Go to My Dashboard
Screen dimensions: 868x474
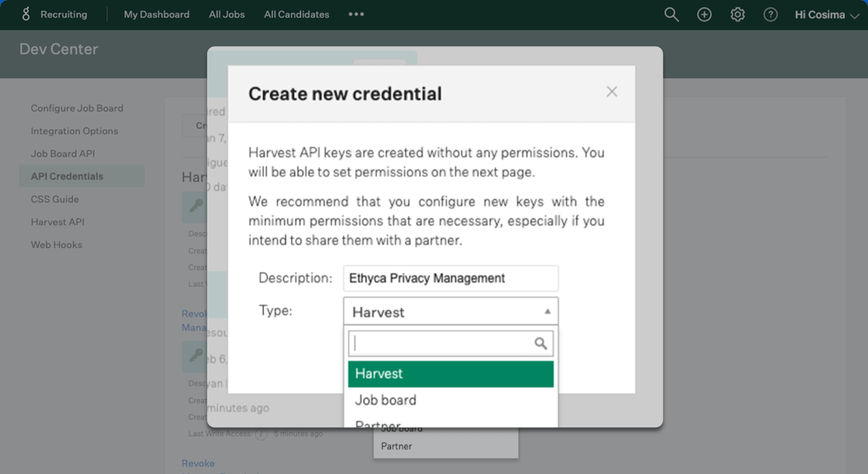pyautogui.click(x=157, y=15)
